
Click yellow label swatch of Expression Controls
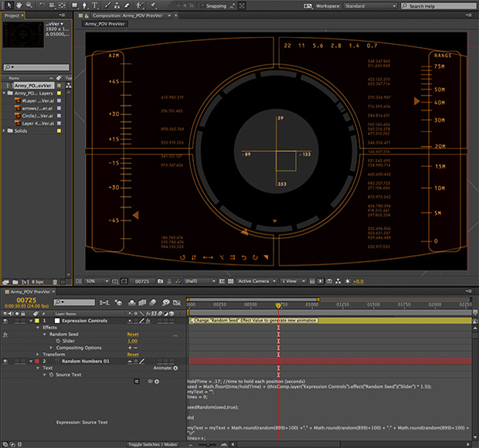click(37, 321)
